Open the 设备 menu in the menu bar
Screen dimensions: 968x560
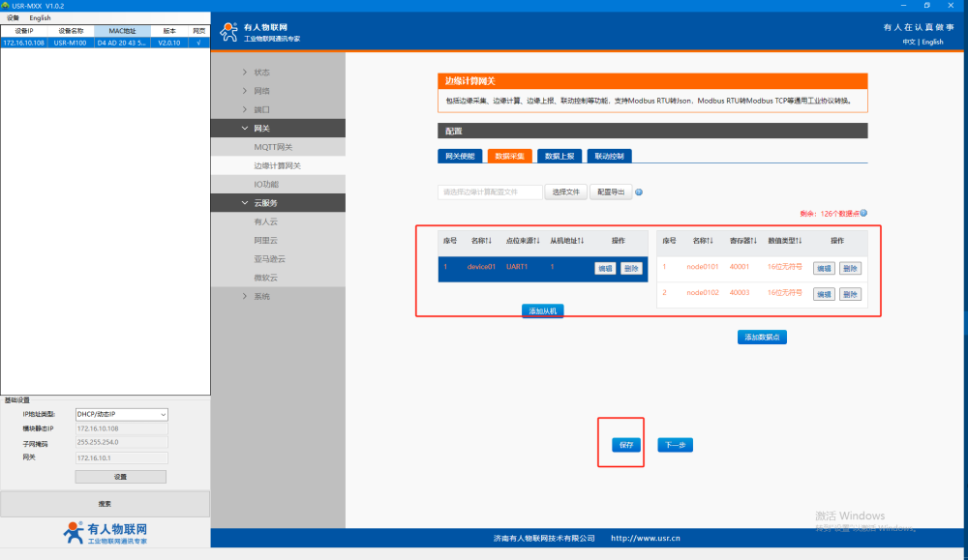13,17
